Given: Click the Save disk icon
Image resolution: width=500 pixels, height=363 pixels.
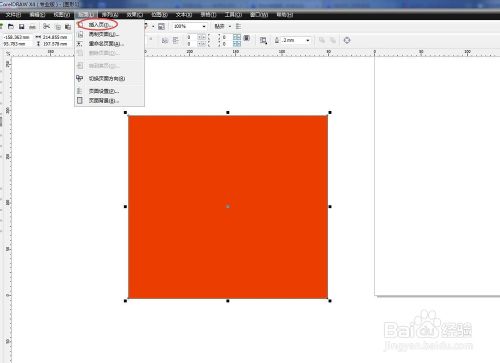Looking at the screenshot, I should (21, 26).
